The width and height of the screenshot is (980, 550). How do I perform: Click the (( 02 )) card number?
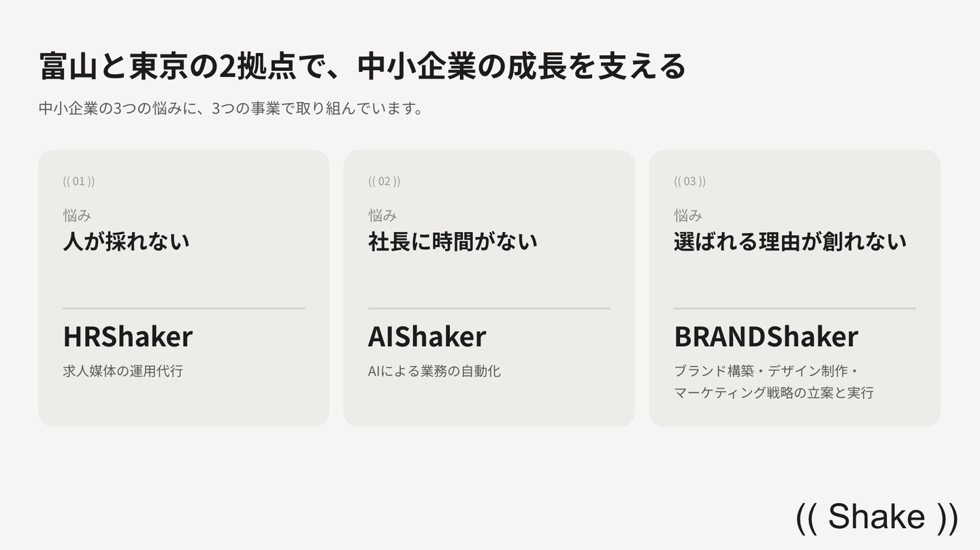point(385,181)
